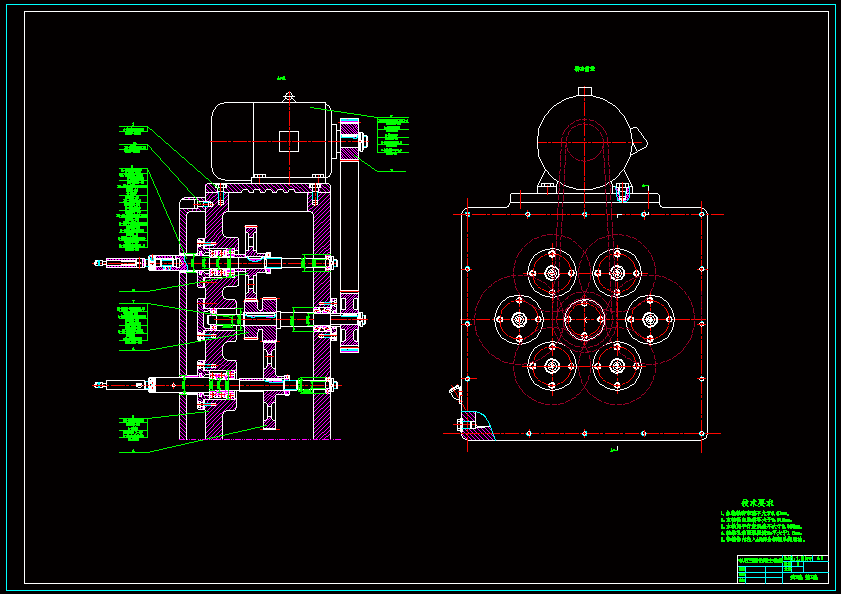
Task: Select the 技术要求 heading text
Action: [757, 503]
